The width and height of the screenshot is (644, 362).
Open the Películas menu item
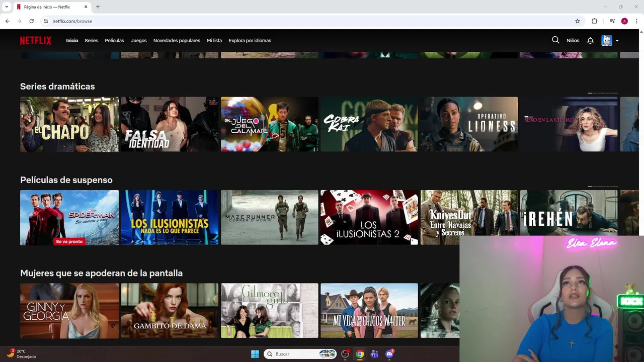[114, 41]
